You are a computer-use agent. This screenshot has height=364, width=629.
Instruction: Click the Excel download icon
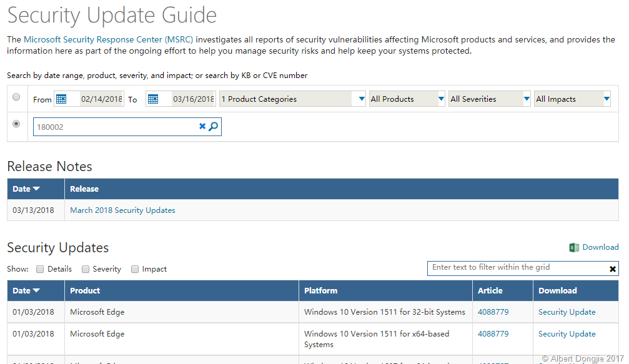pos(574,247)
